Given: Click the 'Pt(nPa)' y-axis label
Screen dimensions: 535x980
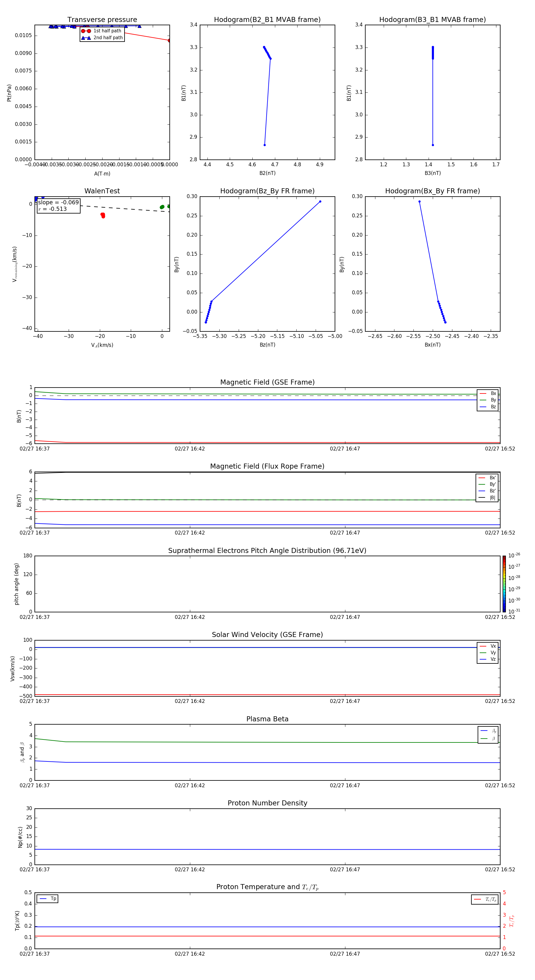Looking at the screenshot, I should (9, 93).
